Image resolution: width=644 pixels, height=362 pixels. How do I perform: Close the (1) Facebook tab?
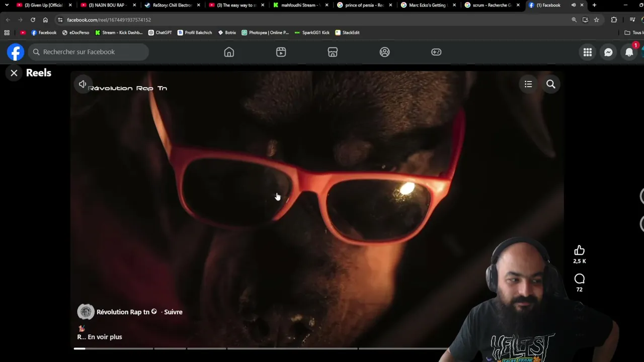click(x=582, y=5)
